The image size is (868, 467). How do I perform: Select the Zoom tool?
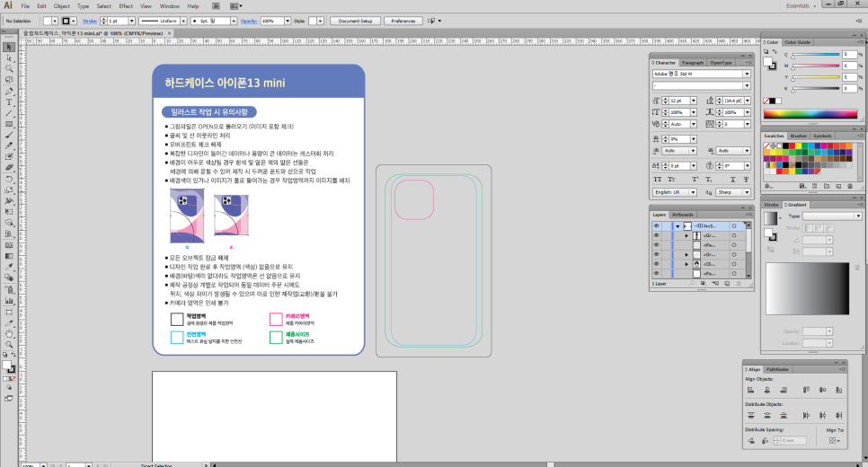pos(9,345)
